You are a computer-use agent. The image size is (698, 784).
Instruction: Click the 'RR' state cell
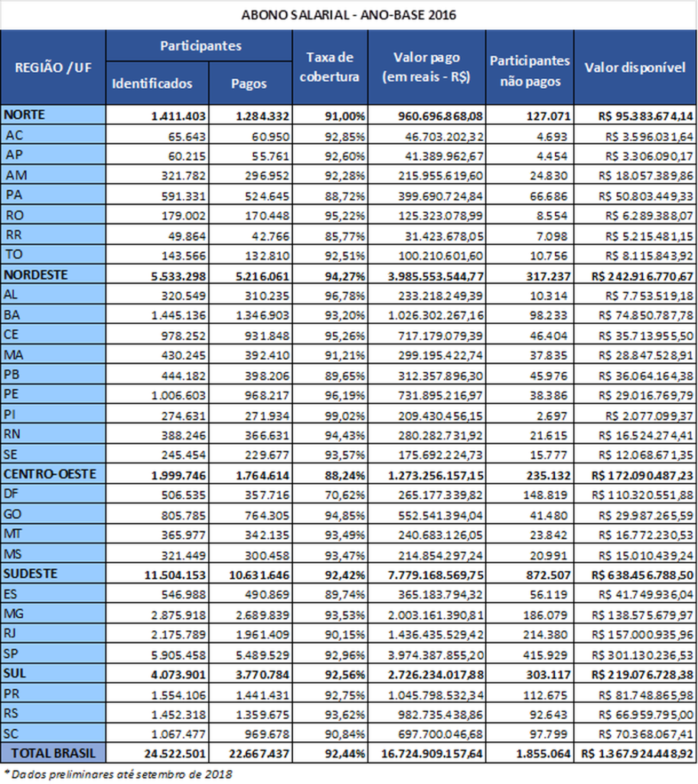pyautogui.click(x=53, y=234)
